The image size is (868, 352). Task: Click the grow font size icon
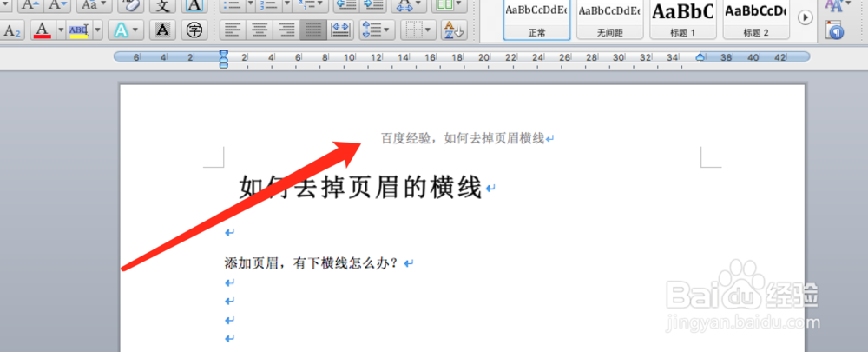30,5
